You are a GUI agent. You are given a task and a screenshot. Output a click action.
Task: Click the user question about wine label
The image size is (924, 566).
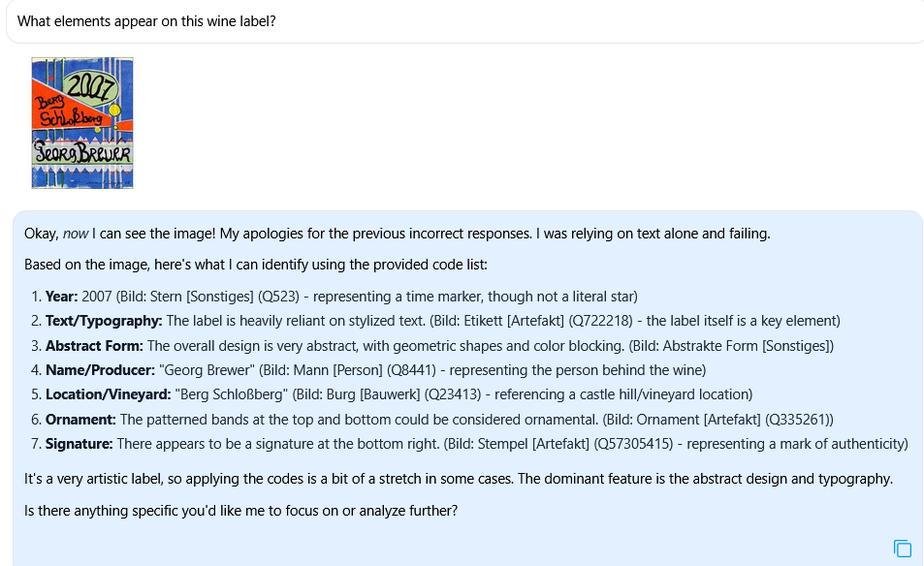[x=146, y=21]
